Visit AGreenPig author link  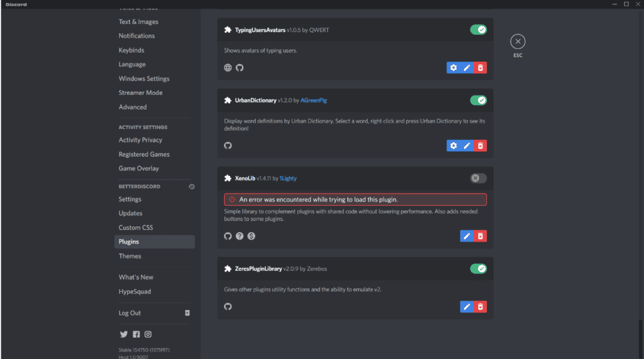(314, 100)
